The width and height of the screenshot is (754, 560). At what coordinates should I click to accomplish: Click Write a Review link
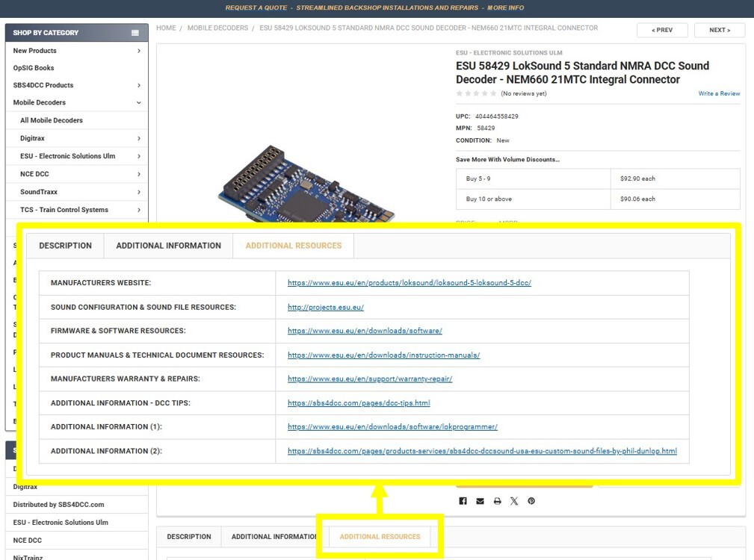(x=719, y=93)
